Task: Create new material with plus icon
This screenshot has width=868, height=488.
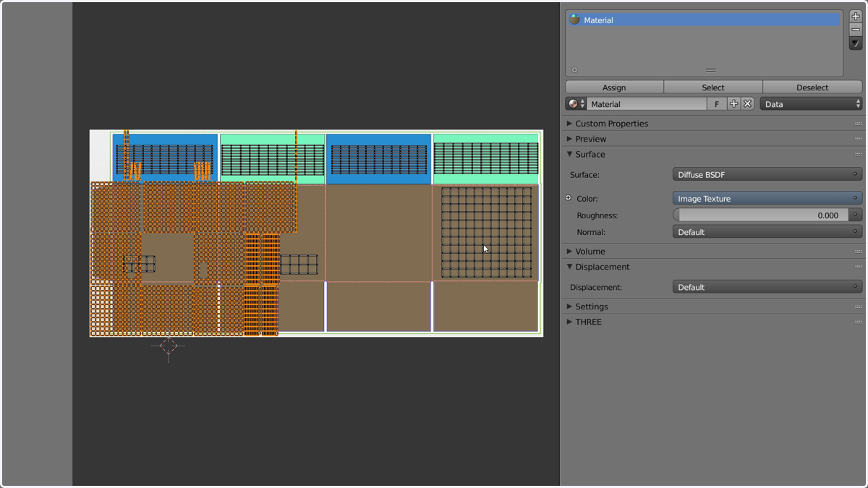Action: (x=733, y=104)
